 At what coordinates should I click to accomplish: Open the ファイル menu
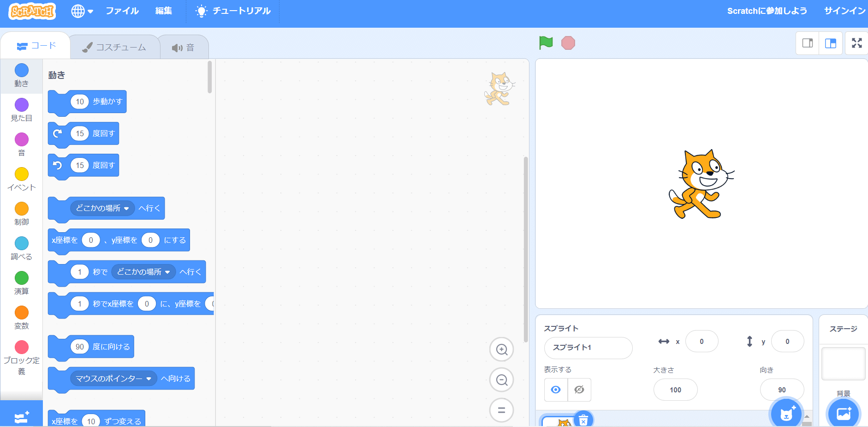pos(122,11)
